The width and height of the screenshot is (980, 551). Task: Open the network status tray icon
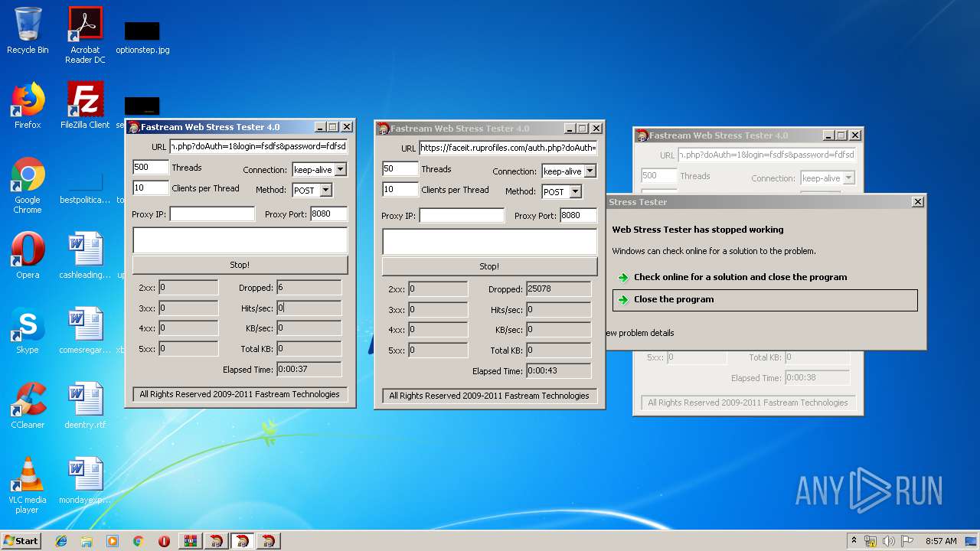point(871,541)
